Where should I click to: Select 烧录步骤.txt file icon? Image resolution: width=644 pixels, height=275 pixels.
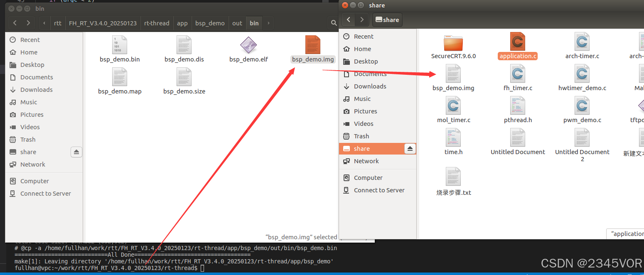pos(453,177)
